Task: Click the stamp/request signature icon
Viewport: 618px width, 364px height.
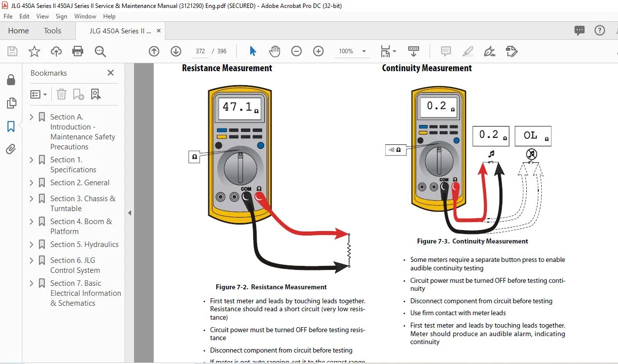Action: (511, 51)
